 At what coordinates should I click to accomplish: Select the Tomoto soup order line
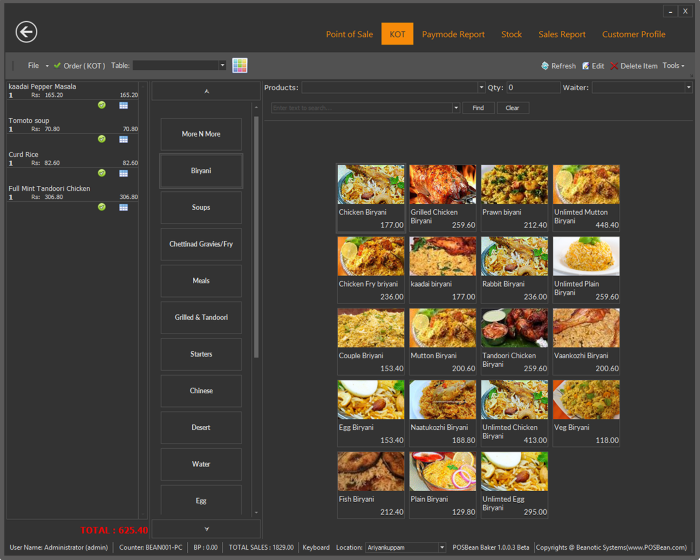(73, 125)
